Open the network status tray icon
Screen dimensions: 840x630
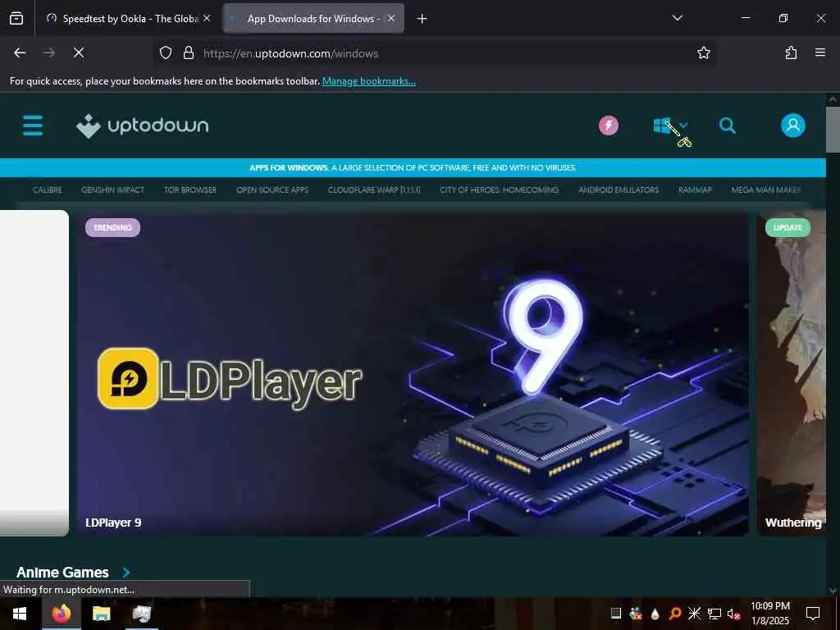(714, 614)
